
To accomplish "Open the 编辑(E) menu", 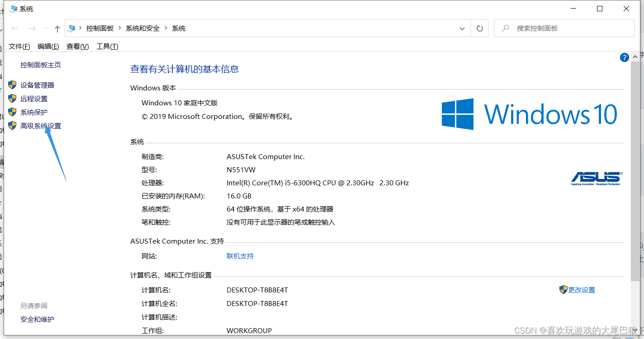I will (48, 46).
